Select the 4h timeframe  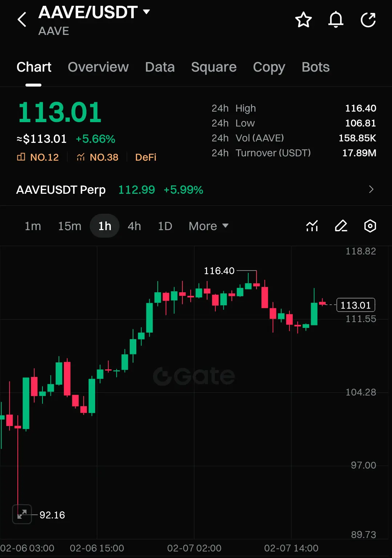pos(134,226)
